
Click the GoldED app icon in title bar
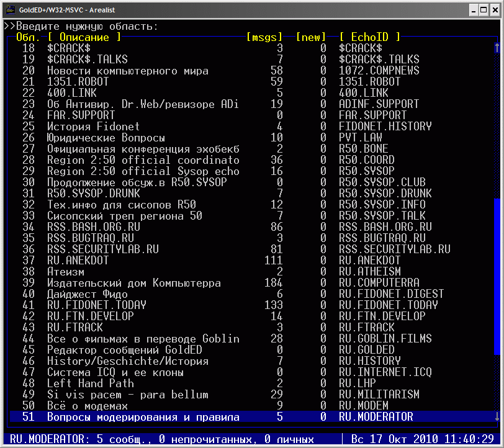point(11,10)
